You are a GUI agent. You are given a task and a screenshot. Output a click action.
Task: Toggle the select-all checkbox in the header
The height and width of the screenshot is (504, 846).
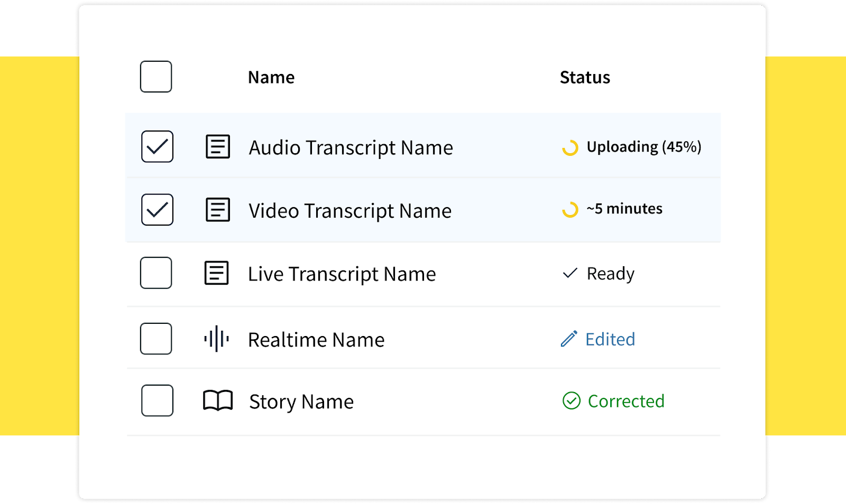pyautogui.click(x=156, y=77)
